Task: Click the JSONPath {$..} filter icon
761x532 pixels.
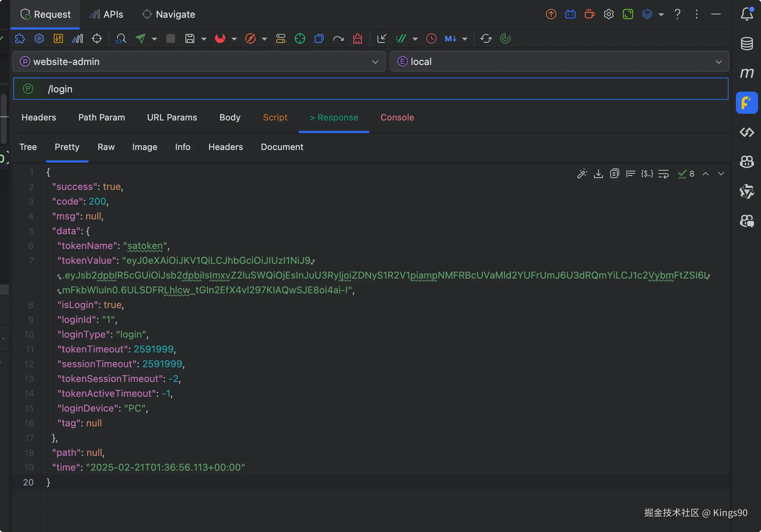Action: 647,174
